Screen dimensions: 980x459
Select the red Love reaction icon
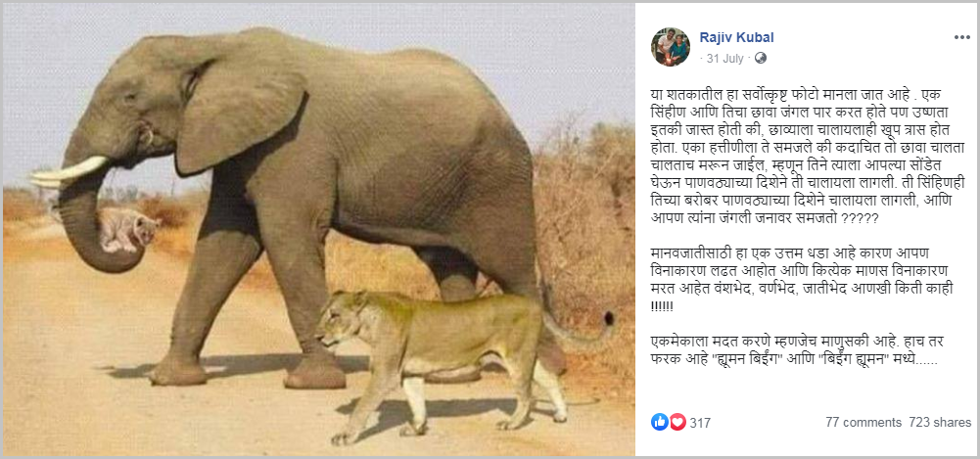[x=677, y=422]
